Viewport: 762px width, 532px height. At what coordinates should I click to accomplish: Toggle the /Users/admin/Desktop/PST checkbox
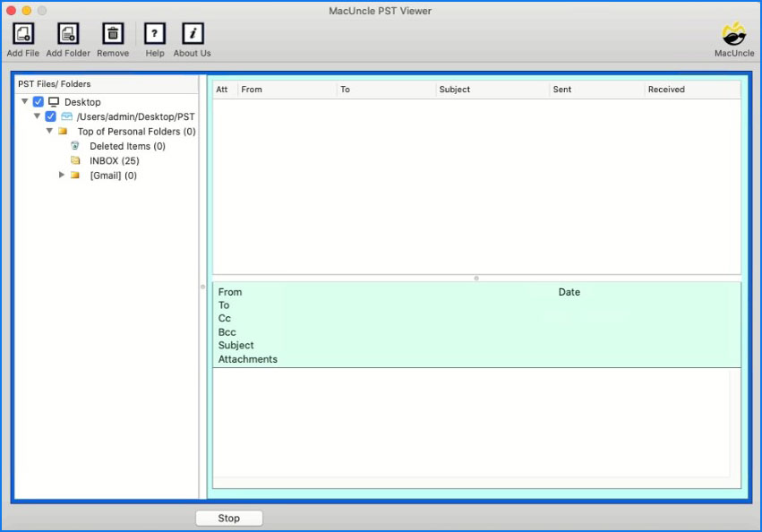51,116
